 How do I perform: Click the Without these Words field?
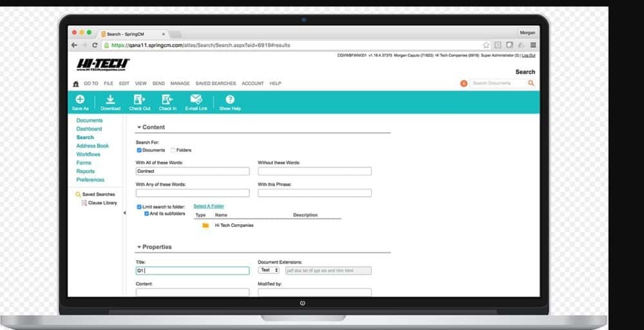(x=314, y=171)
